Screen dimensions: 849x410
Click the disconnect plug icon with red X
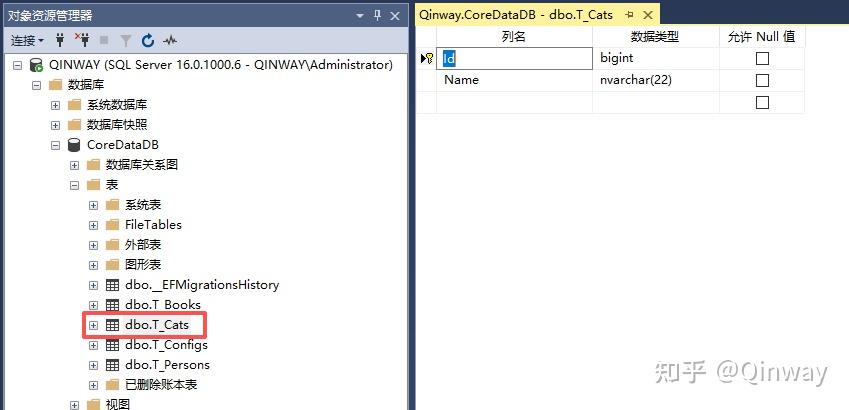(82, 40)
